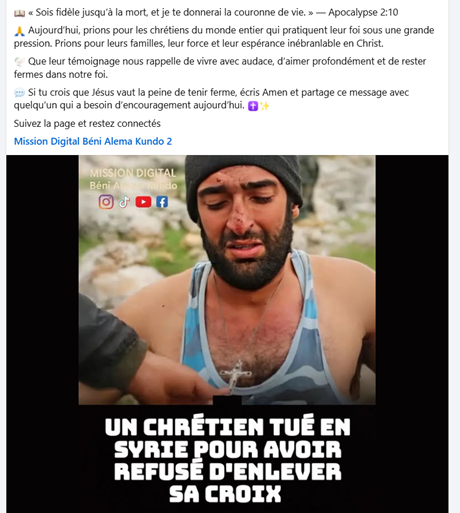
Task: Click the Béni Alema Kundo watermark line
Action: pos(133,185)
